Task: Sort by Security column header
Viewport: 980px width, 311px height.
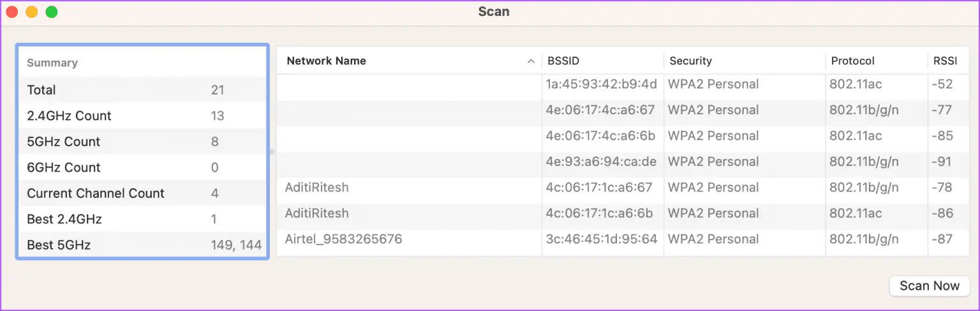Action: 745,61
